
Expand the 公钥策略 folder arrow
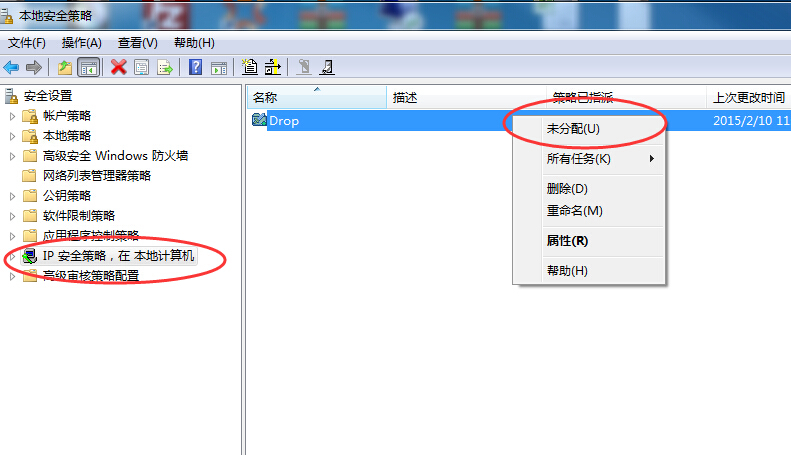click(x=13, y=196)
